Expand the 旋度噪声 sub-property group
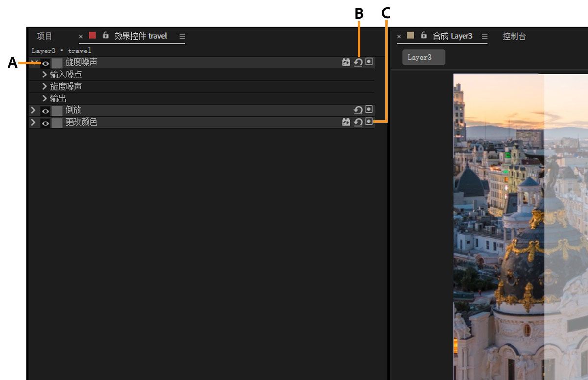The width and height of the screenshot is (588, 380). 45,86
